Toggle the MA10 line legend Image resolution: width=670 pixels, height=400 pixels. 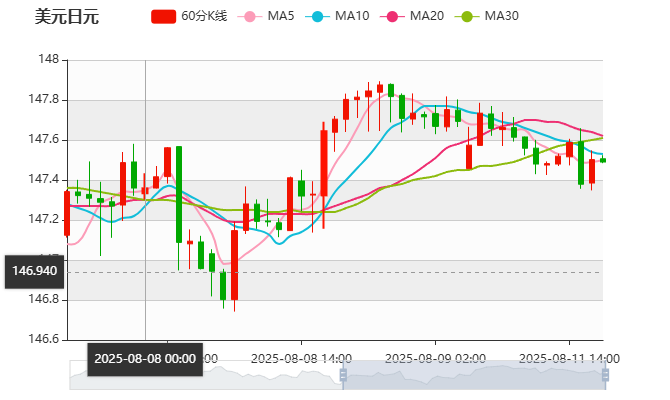coord(337,16)
